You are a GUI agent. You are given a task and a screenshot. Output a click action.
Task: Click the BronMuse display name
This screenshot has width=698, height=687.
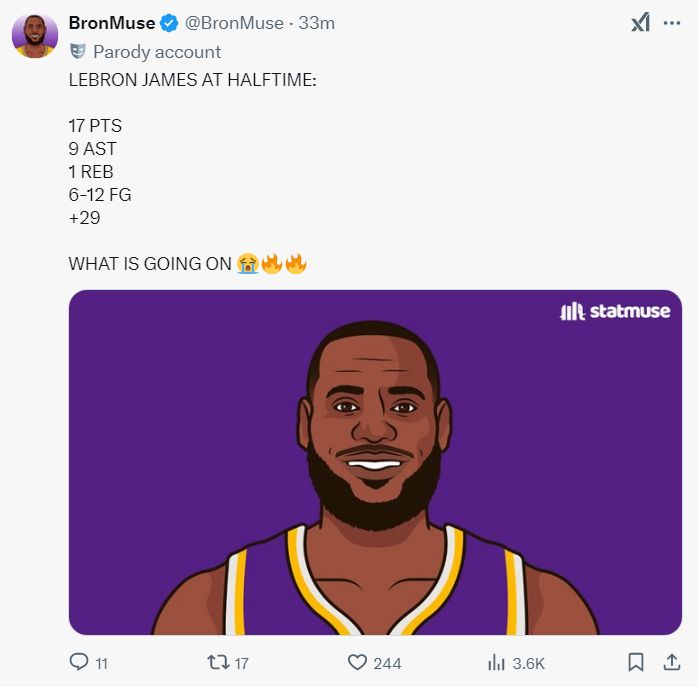[x=111, y=23]
